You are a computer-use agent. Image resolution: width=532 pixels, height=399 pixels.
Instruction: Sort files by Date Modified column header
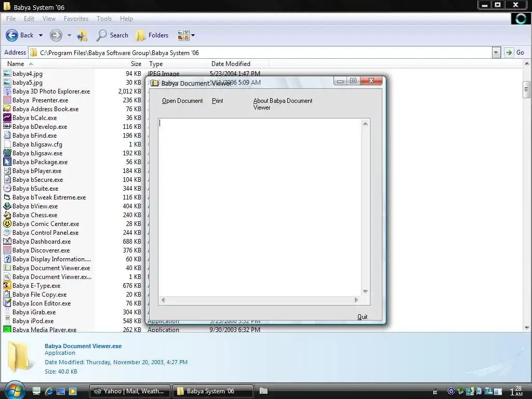[x=237, y=64]
